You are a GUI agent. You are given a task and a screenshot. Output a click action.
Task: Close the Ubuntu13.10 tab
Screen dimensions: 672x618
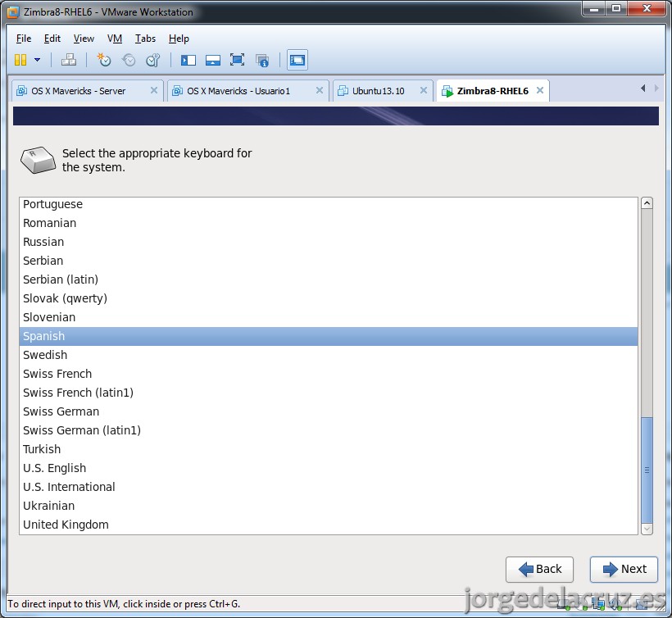click(x=424, y=90)
